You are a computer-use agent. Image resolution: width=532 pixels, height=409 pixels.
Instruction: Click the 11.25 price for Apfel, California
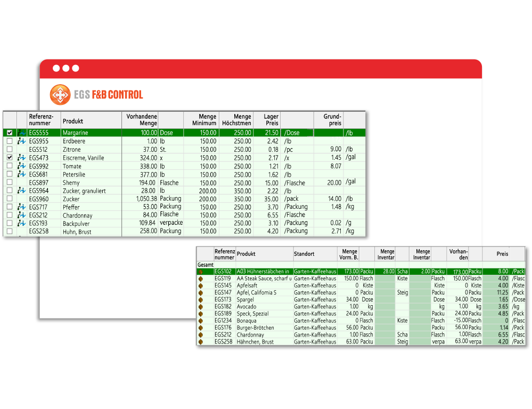503,292
